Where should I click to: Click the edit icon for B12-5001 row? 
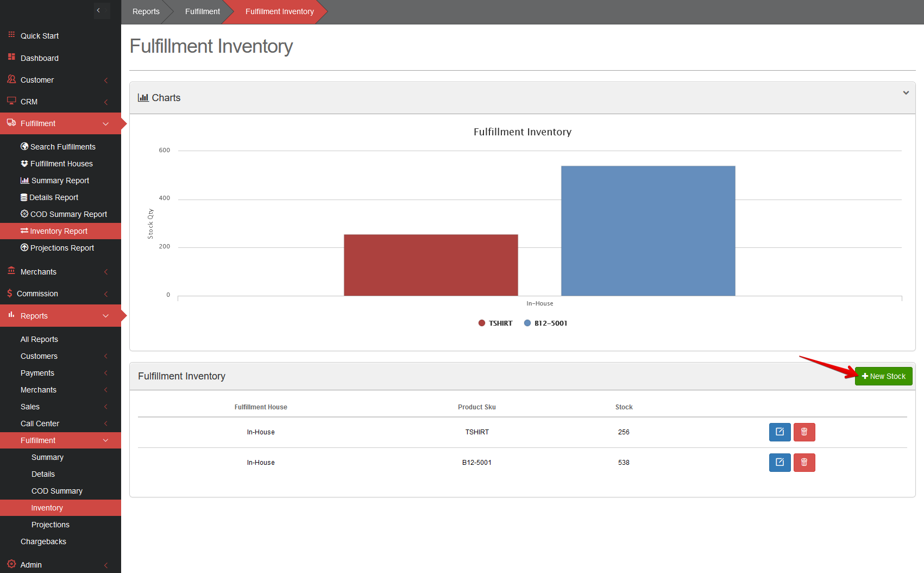[780, 463]
